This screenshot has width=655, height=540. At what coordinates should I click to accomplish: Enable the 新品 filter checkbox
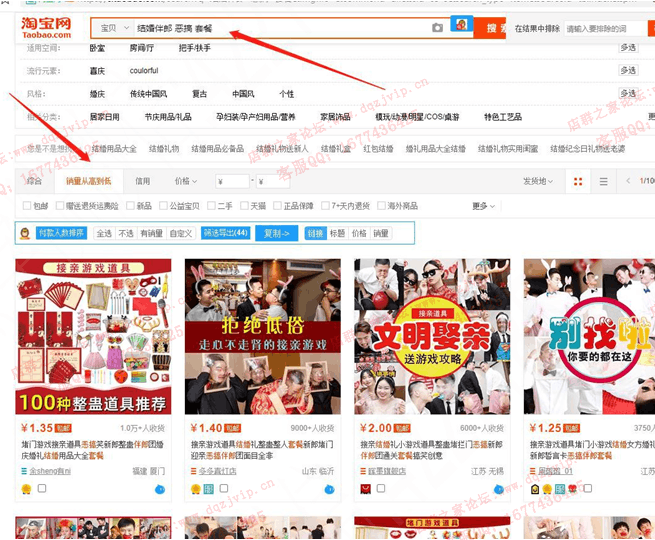[x=130, y=205]
